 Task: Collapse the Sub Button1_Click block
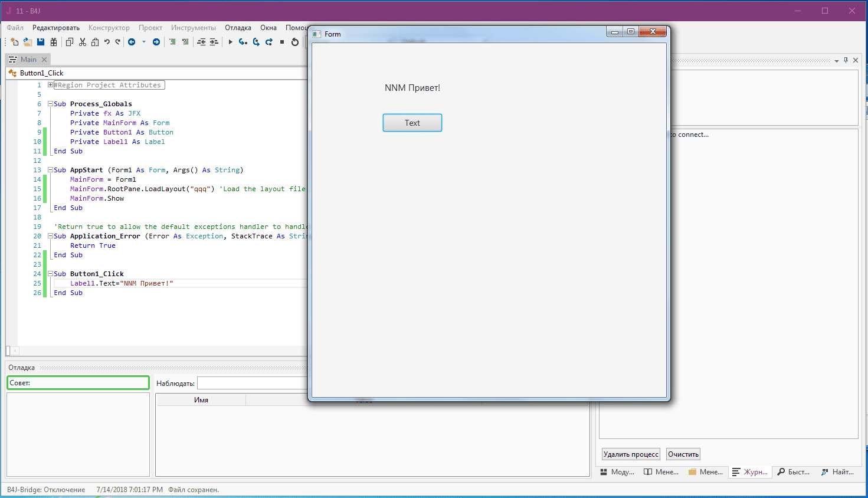click(51, 274)
